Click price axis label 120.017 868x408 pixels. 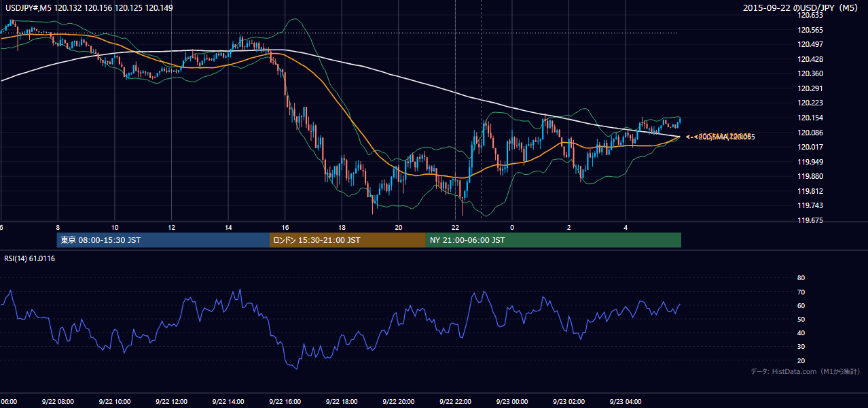[x=811, y=147]
